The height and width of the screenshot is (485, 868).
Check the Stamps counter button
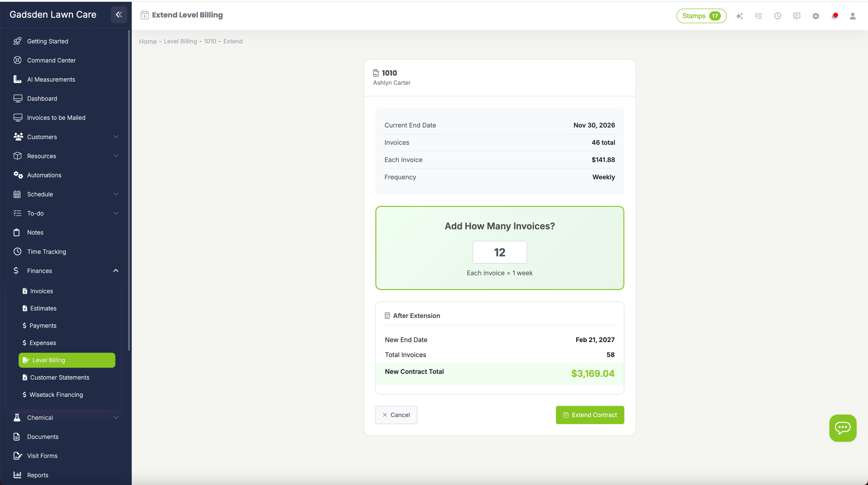[x=701, y=16]
